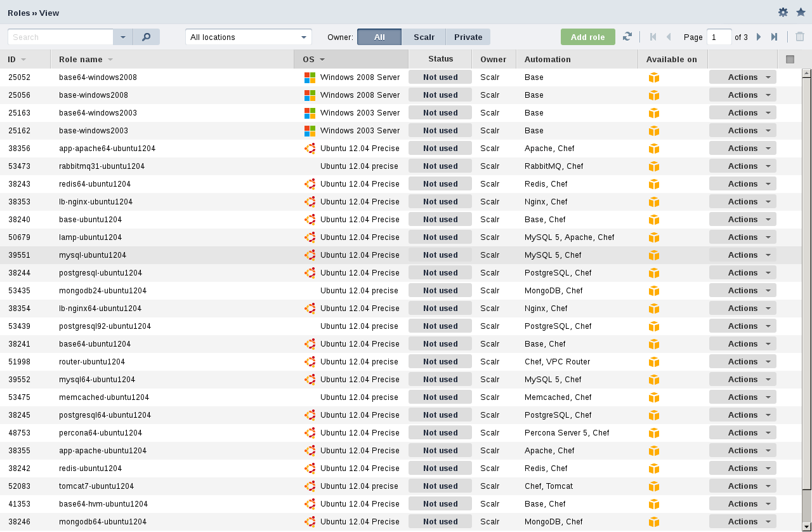Click the page number input field

pos(719,37)
